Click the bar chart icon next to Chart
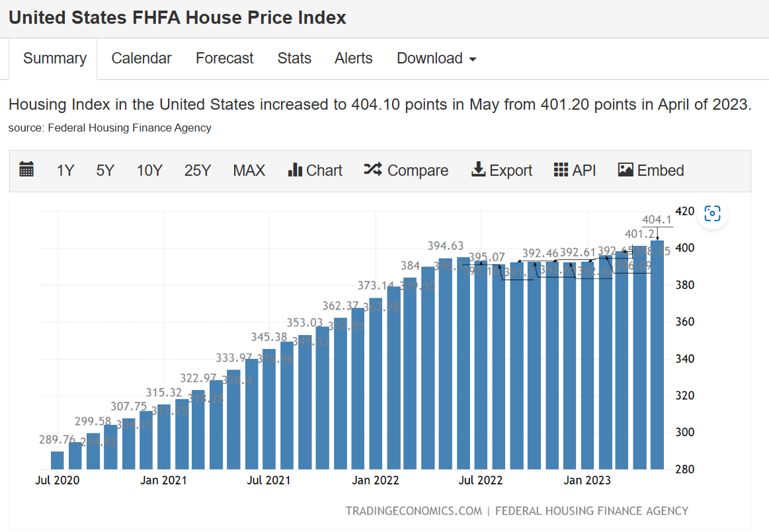Screen dimensions: 769x532 point(295,170)
